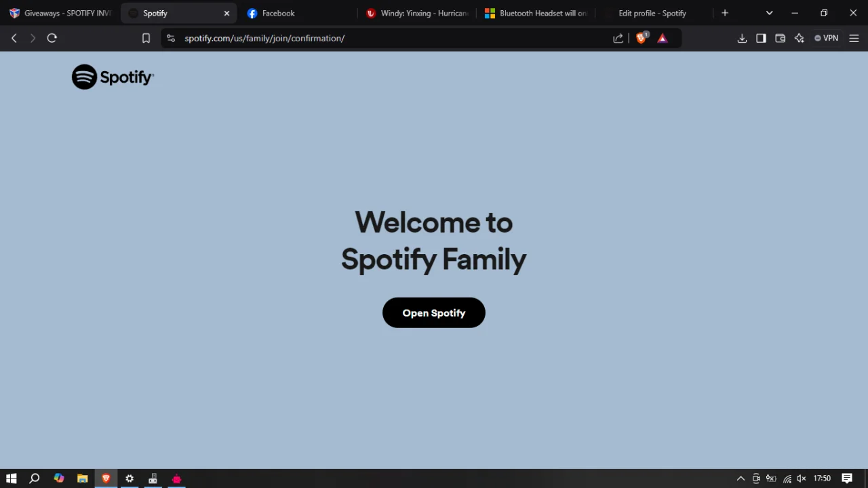The width and height of the screenshot is (868, 488).
Task: Switch to Edit profile - Spotify tab
Action: (654, 13)
